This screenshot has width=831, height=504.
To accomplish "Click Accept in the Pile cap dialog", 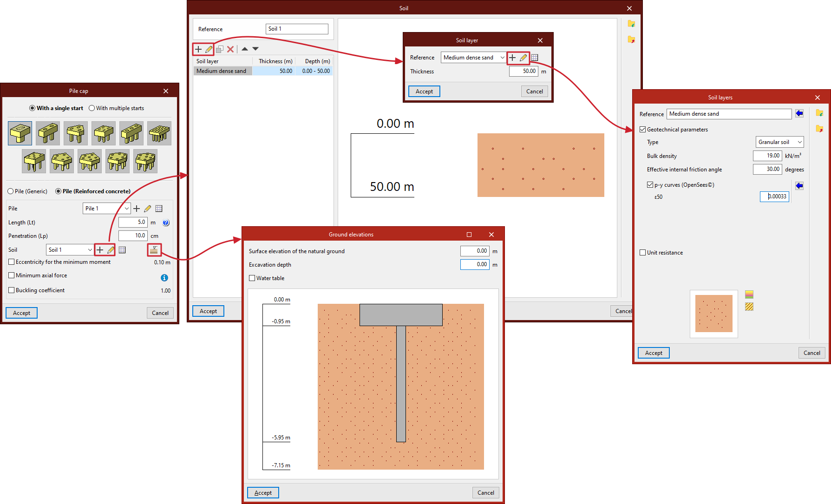I will pos(21,313).
